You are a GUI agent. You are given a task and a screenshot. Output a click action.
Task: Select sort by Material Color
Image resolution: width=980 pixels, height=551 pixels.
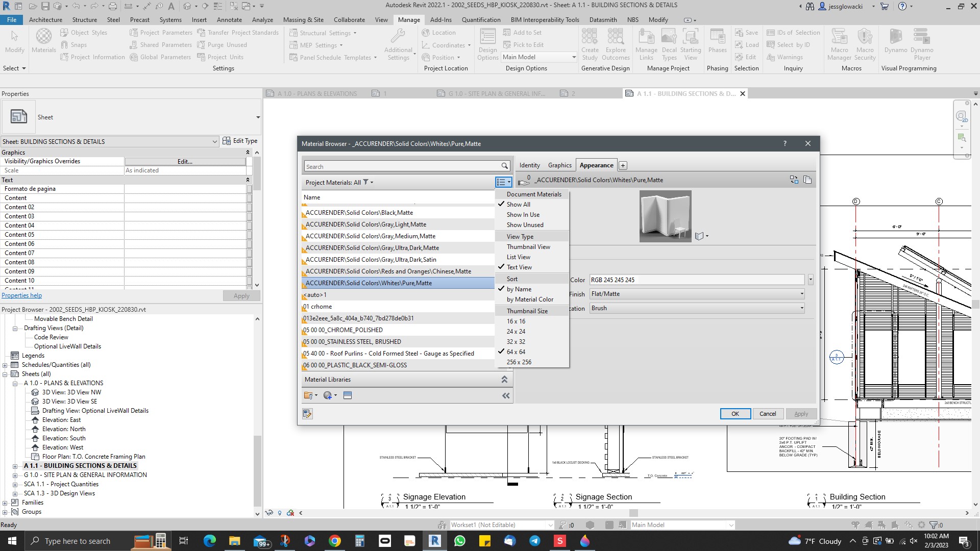(x=530, y=299)
